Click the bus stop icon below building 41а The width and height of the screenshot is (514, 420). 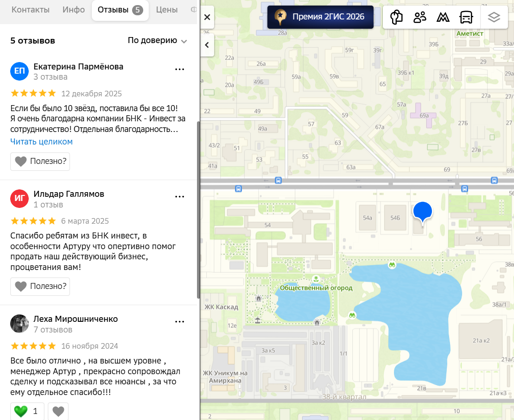[238, 189]
